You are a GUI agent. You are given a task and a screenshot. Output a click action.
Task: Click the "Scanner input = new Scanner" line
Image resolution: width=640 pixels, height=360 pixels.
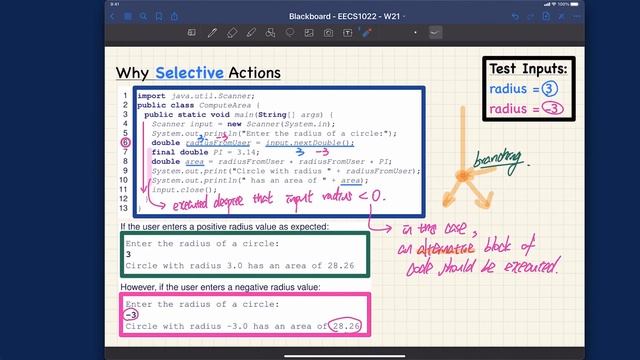[x=243, y=124]
